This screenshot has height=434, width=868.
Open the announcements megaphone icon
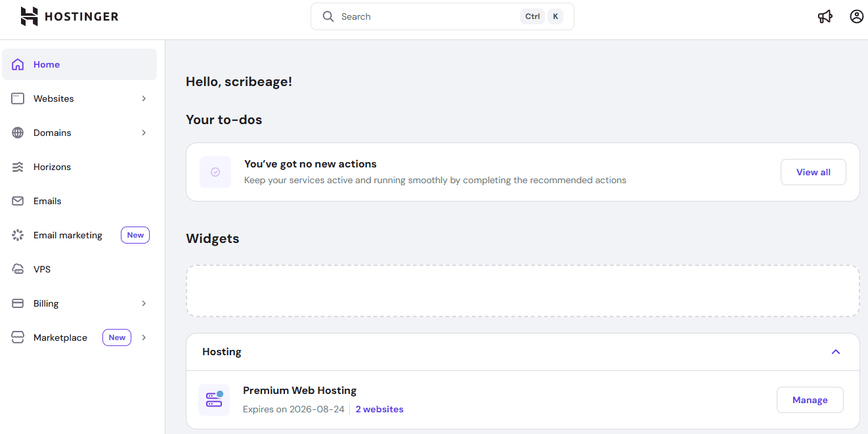(x=825, y=16)
